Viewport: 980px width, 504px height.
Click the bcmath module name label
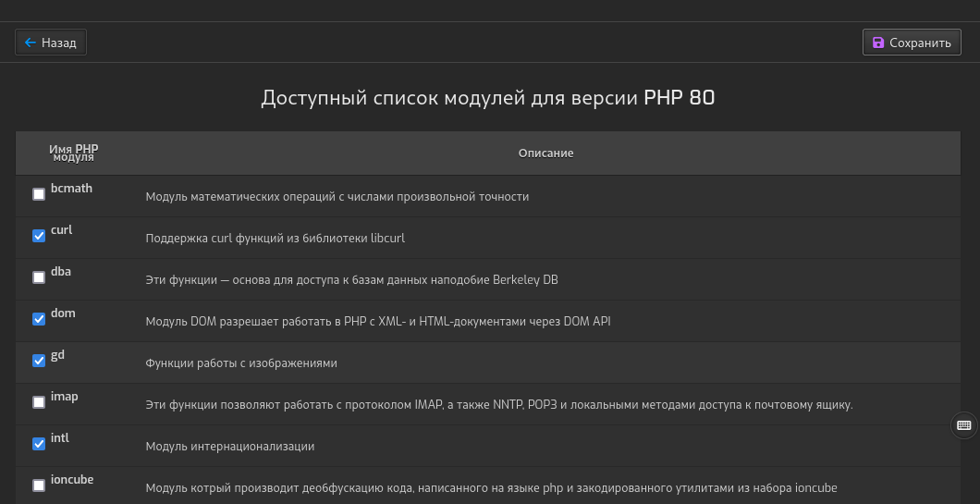(x=71, y=188)
